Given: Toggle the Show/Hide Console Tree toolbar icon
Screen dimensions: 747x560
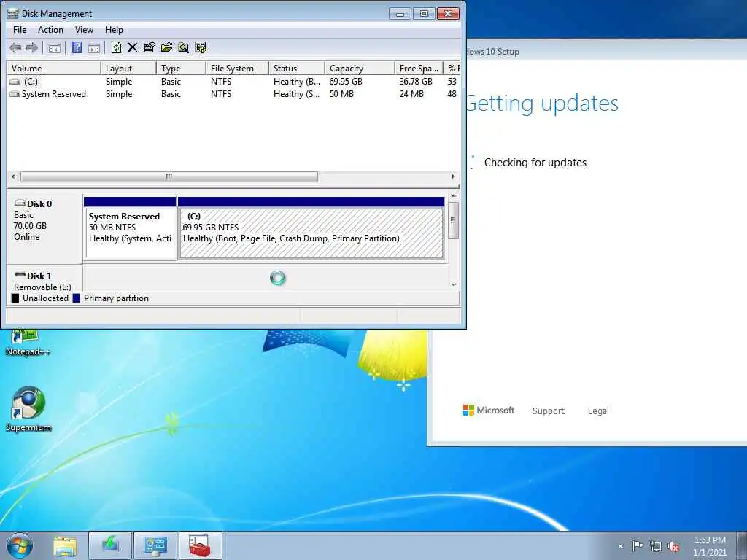Looking at the screenshot, I should point(54,47).
